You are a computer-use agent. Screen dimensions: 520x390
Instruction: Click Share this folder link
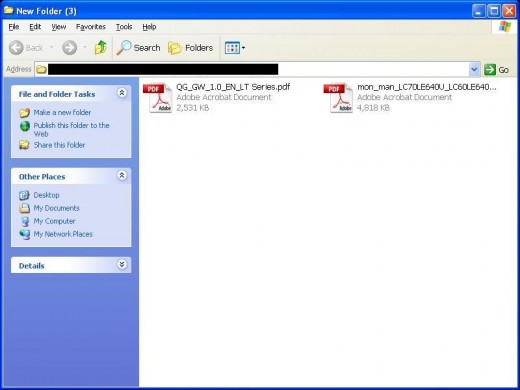pos(59,145)
